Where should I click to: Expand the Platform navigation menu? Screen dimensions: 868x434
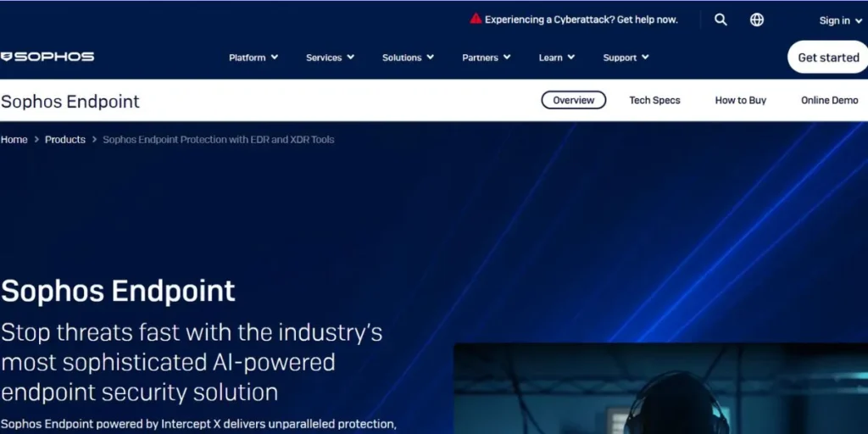(x=253, y=58)
